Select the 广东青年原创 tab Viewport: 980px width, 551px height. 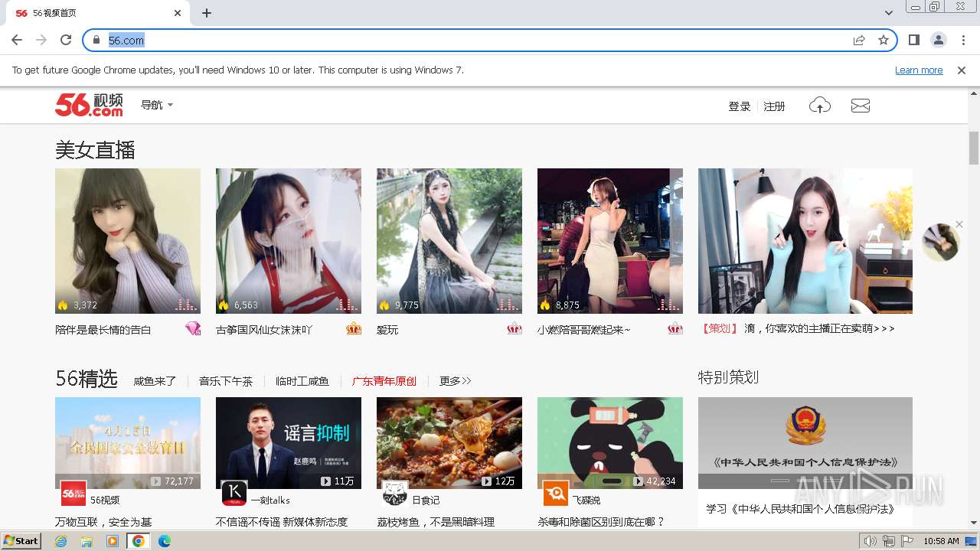point(384,381)
